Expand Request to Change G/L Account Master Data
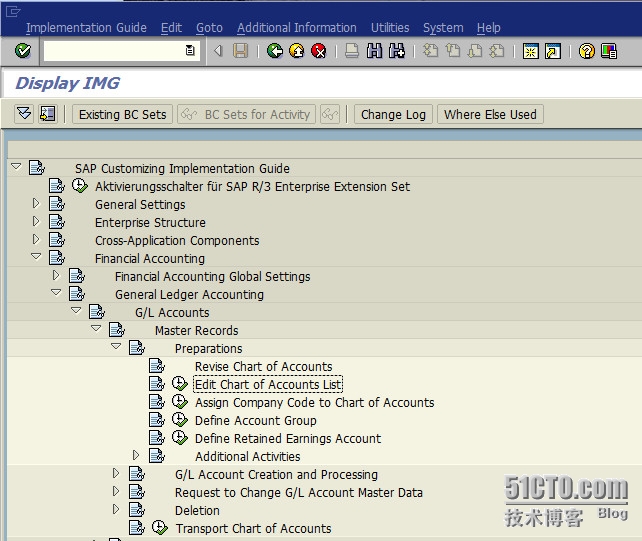Image resolution: width=642 pixels, height=541 pixels. coord(116,491)
